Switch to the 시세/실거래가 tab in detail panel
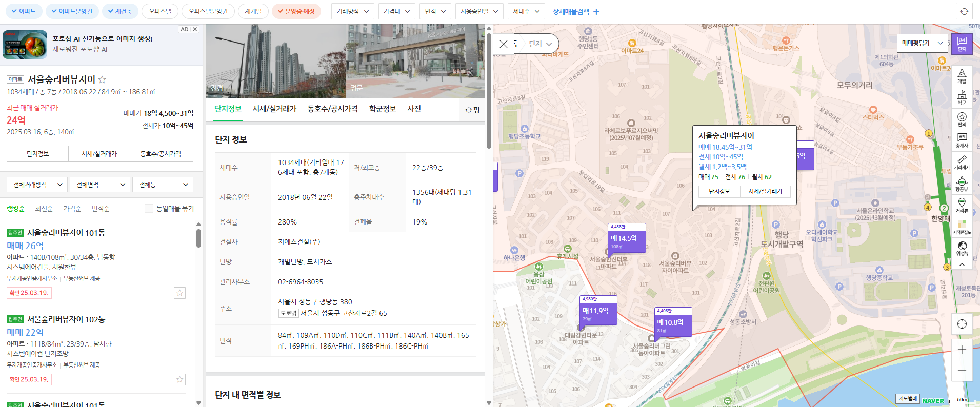Viewport: 980px width, 407px height. pyautogui.click(x=274, y=109)
